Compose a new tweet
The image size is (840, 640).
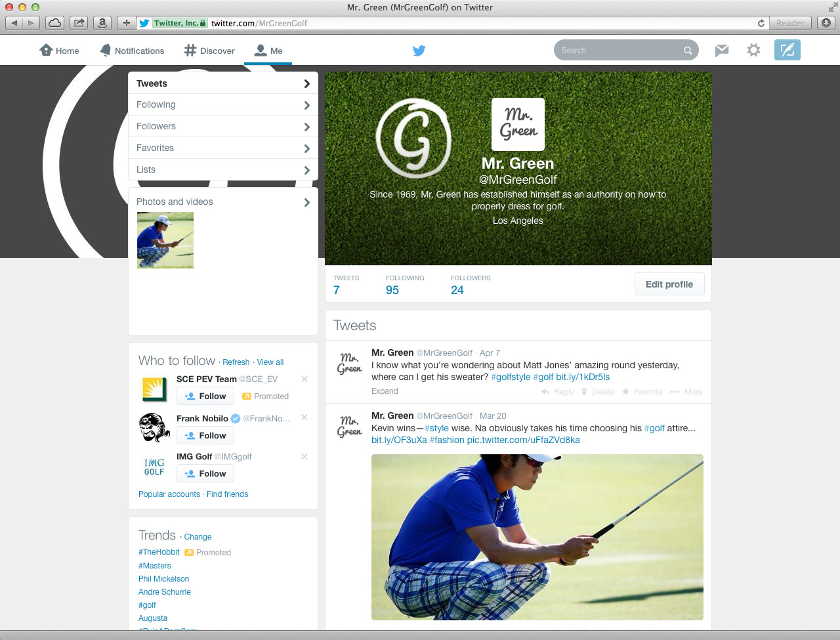[x=787, y=50]
